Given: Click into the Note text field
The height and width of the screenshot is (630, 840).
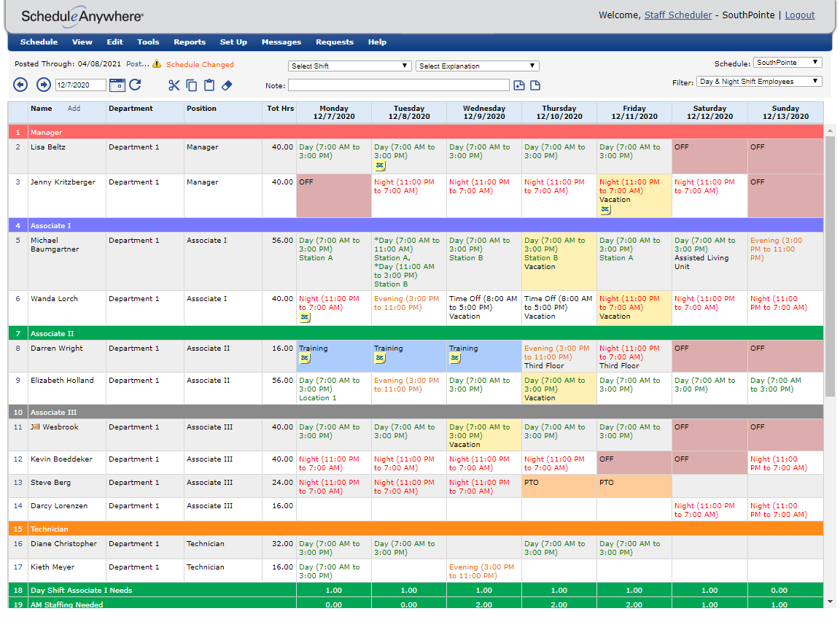Looking at the screenshot, I should [399, 85].
